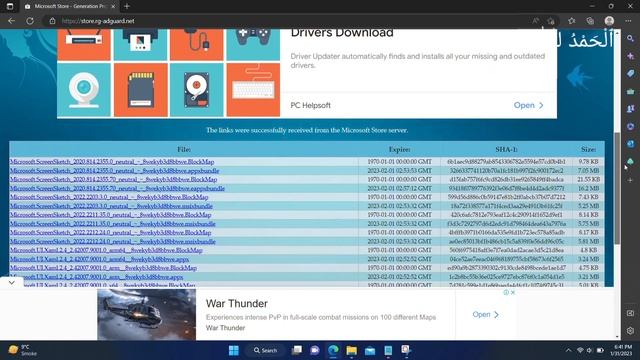Download ScreenSketch 2020.814.2355.70 eappxbundle file
Viewport: 640px width, 360px height.
pyautogui.click(x=117, y=188)
